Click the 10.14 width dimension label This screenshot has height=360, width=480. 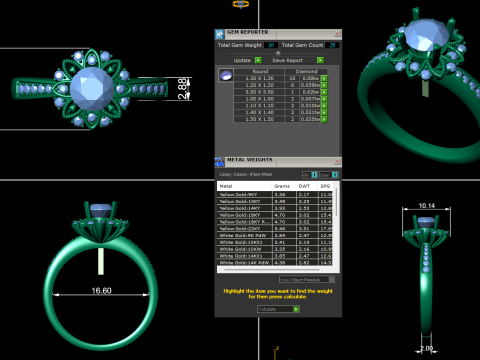(x=427, y=206)
